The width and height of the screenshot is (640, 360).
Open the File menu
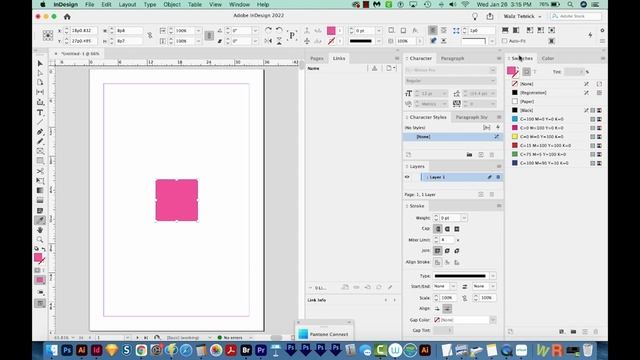pos(89,4)
